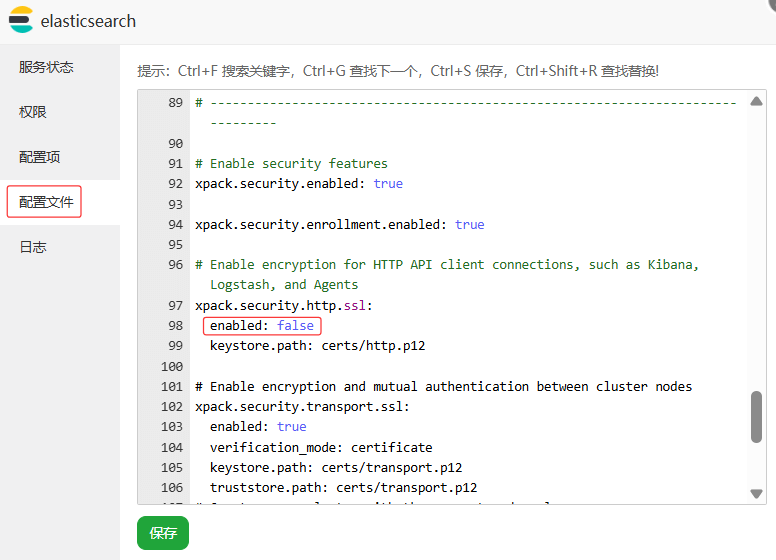This screenshot has height=560, width=776.
Task: Open the 服务状态 tab
Action: pos(46,67)
